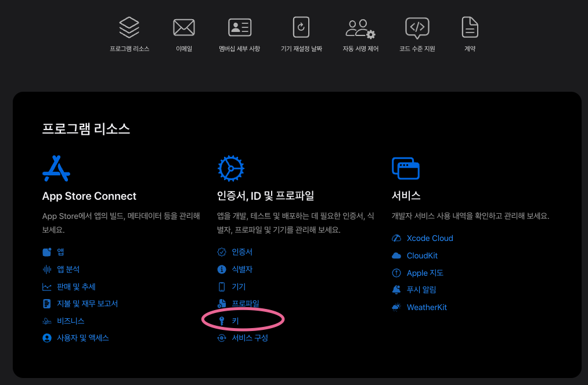Select the 이메일 tab label
The width and height of the screenshot is (588, 385).
point(184,49)
